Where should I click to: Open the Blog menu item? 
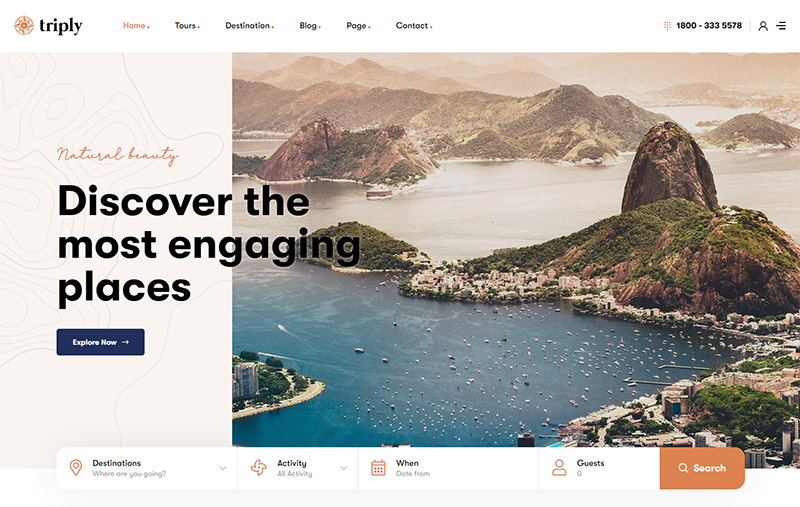(310, 26)
